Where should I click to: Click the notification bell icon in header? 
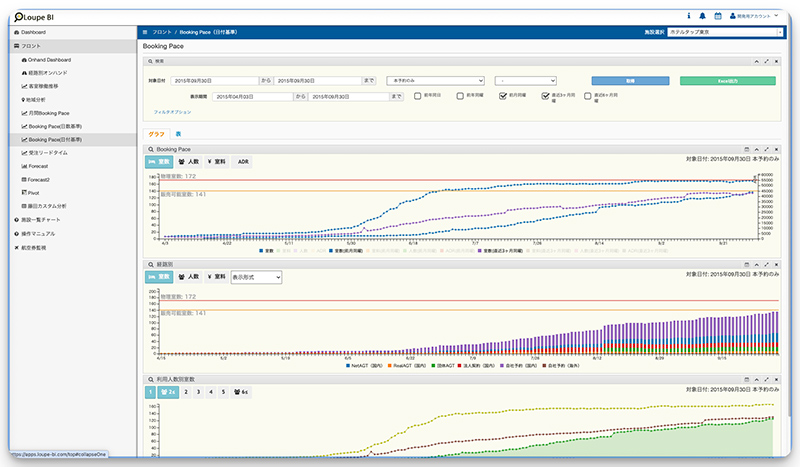[x=703, y=16]
